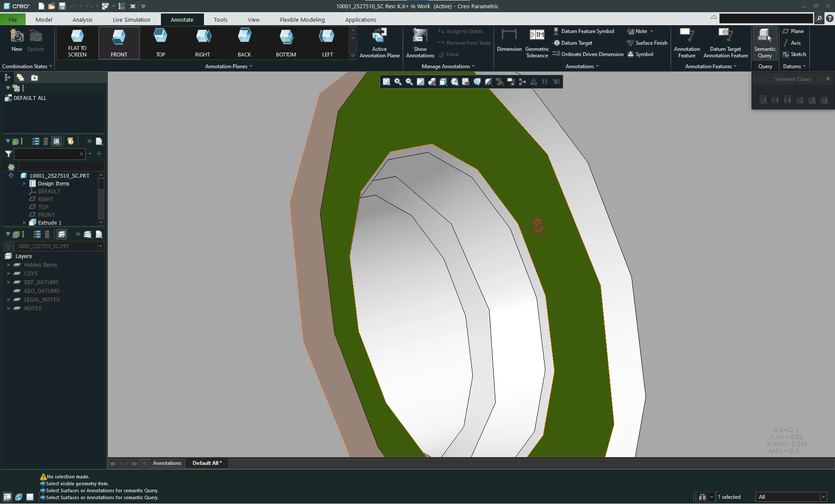Open the File menu

point(13,20)
